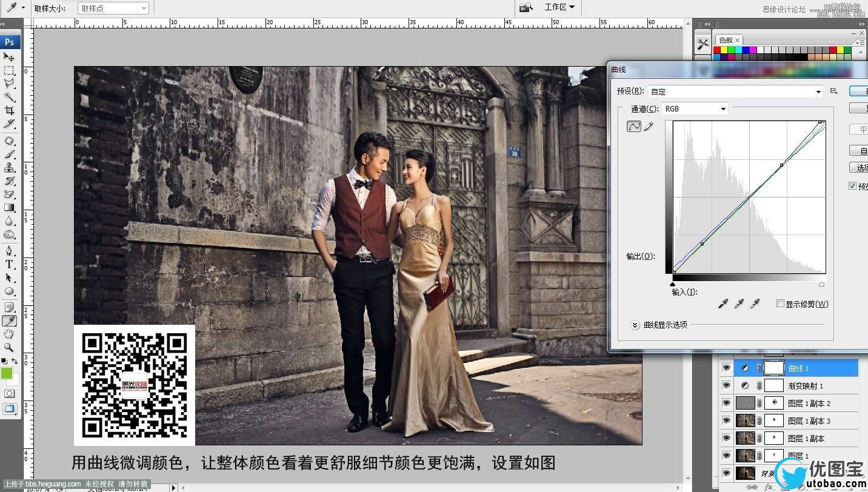Screen dimensions: 868x492
Task: Change the screen mode
Action: [9, 409]
